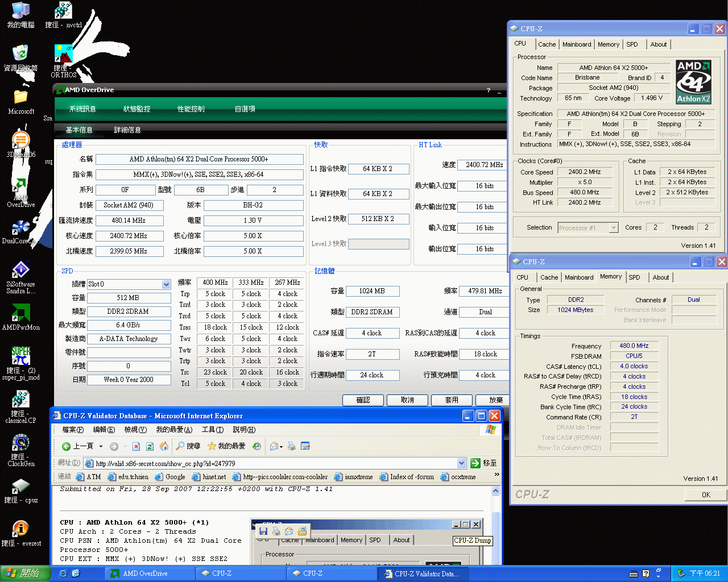Image resolution: width=728 pixels, height=582 pixels.
Task: Click the 移至 Go button in IE
Action: (484, 463)
